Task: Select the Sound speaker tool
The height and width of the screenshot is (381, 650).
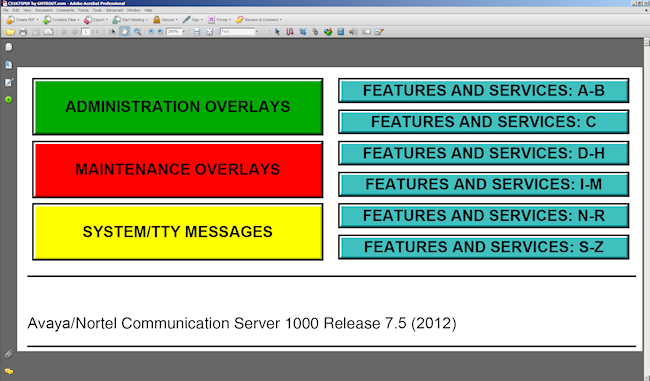Action: [353, 32]
